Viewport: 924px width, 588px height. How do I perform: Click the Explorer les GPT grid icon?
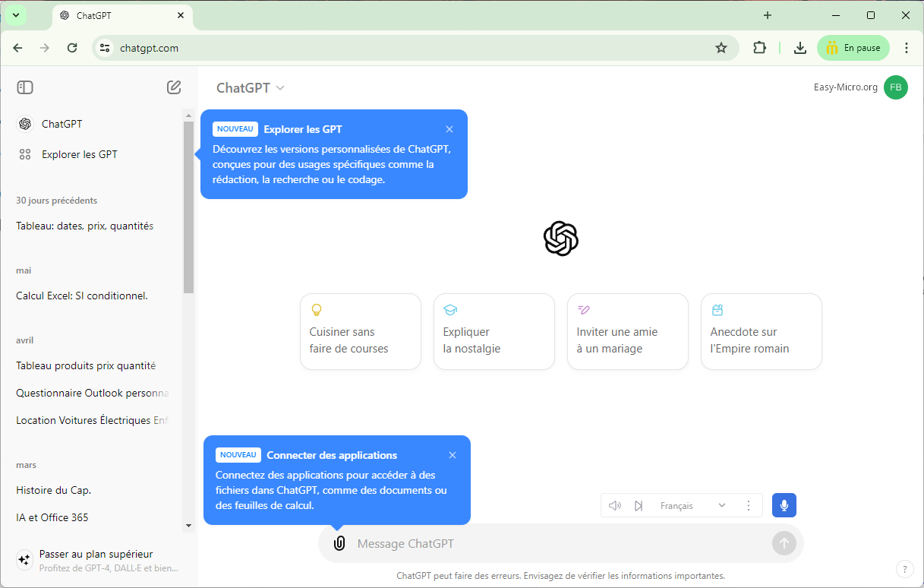tap(25, 154)
